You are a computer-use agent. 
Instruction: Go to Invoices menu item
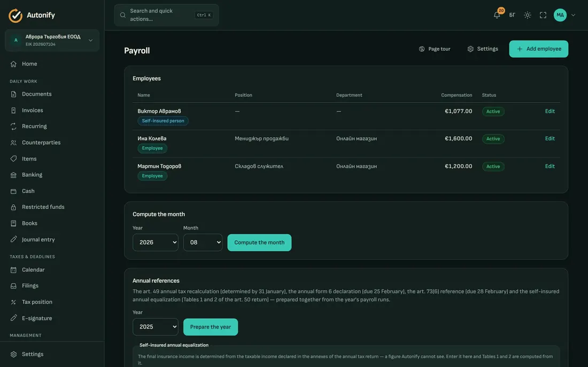point(32,110)
